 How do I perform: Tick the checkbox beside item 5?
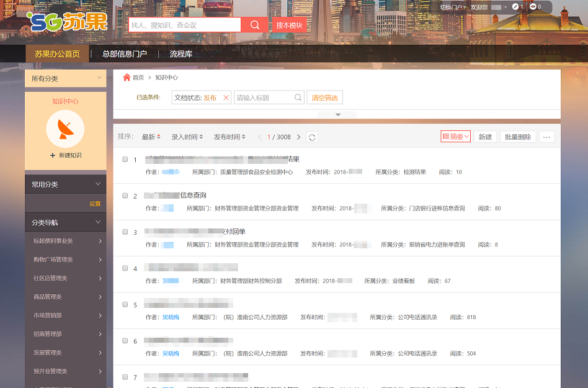point(125,304)
